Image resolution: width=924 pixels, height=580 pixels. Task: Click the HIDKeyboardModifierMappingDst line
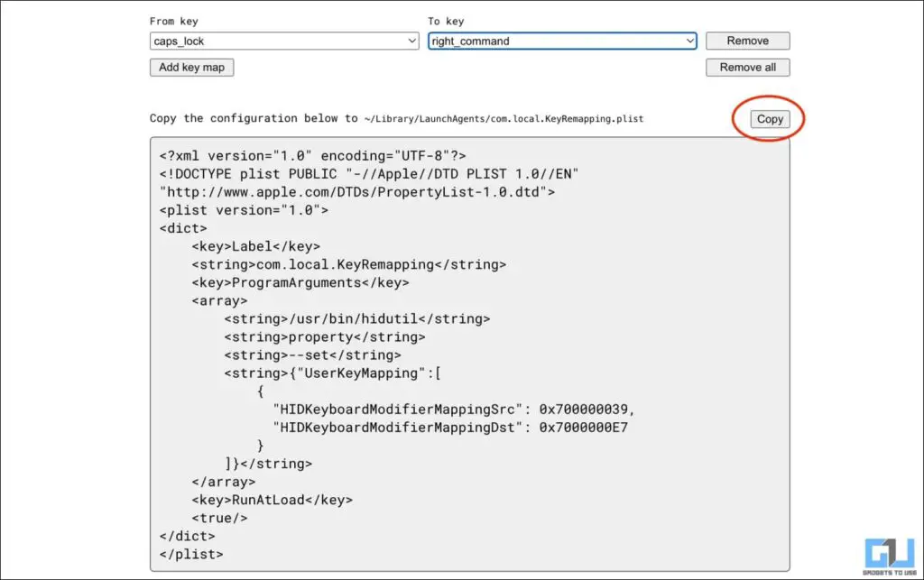449,427
